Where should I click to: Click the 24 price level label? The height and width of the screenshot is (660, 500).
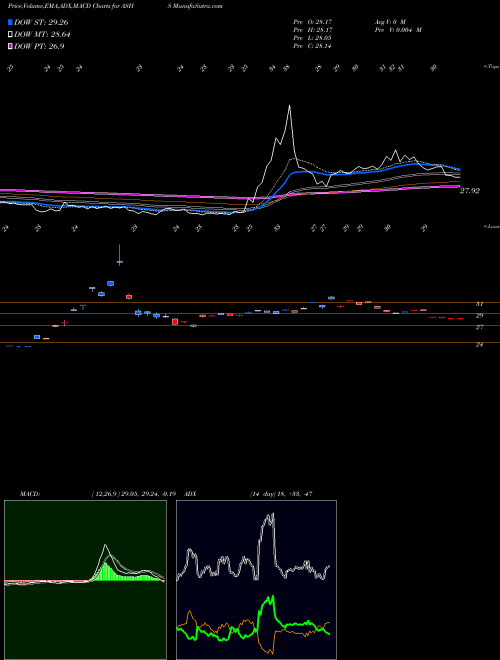tap(479, 344)
